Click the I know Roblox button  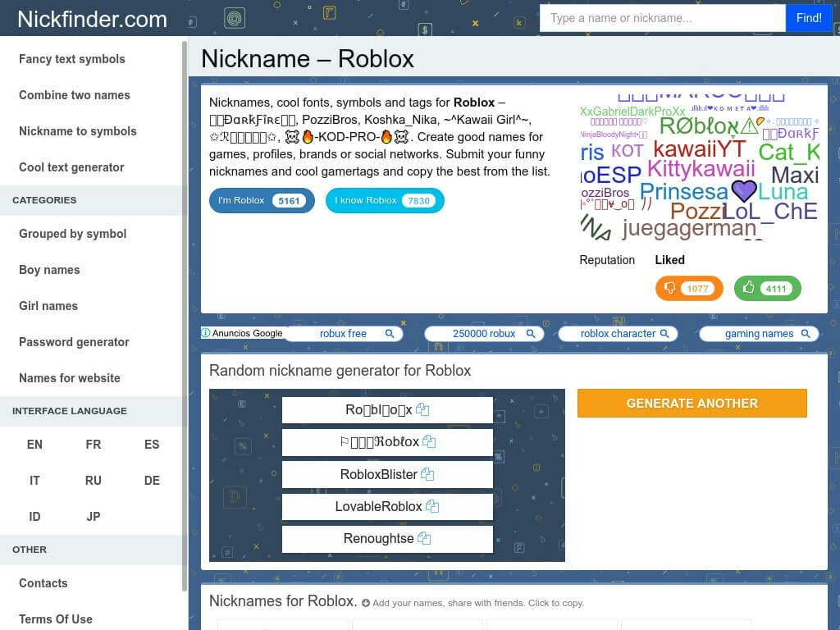point(385,200)
